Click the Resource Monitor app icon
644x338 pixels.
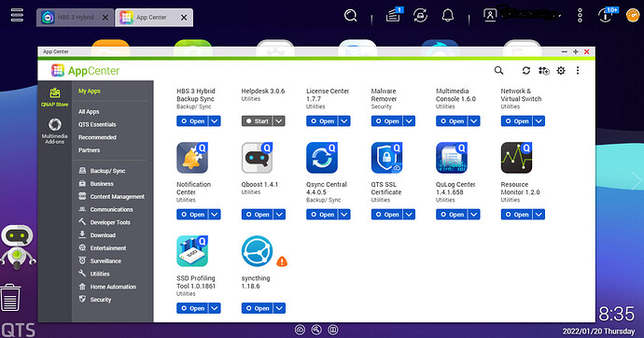point(517,158)
